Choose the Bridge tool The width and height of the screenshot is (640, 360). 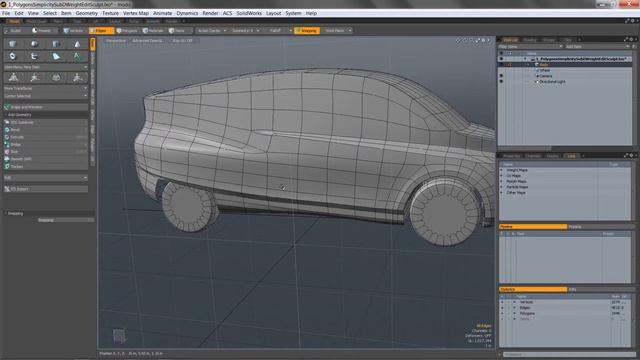pyautogui.click(x=46, y=144)
